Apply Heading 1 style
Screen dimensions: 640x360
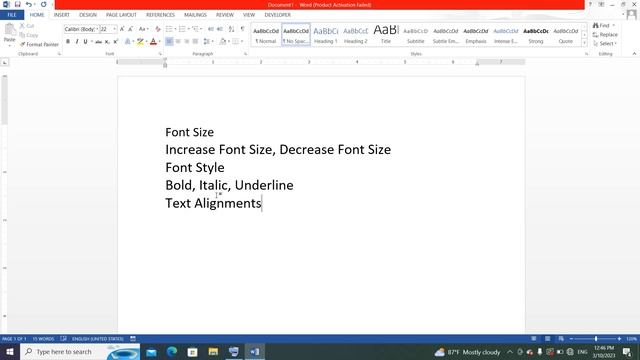[x=326, y=35]
